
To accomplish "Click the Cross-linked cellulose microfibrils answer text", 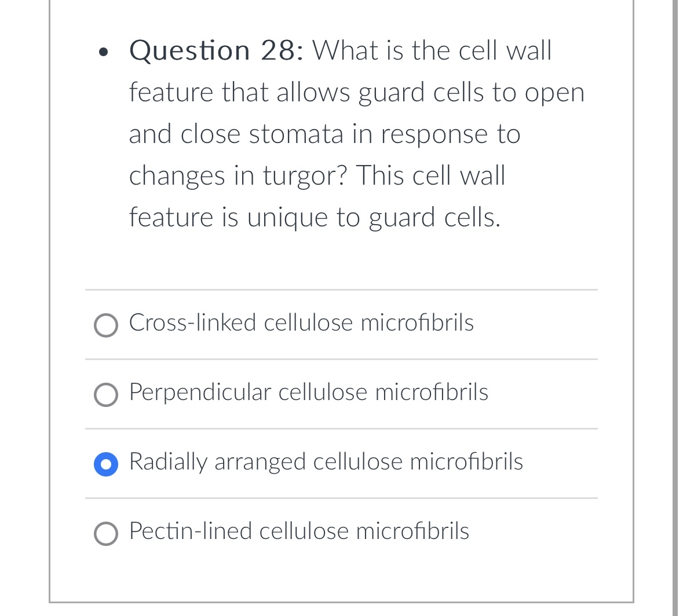I will (301, 323).
